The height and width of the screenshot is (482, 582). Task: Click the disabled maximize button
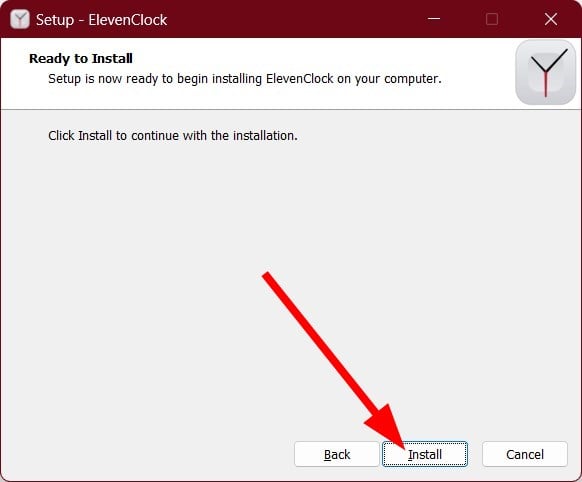point(492,19)
